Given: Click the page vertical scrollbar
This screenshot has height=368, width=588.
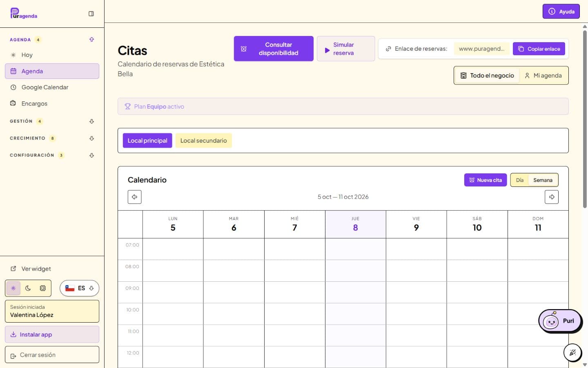Looking at the screenshot, I should [x=585, y=119].
